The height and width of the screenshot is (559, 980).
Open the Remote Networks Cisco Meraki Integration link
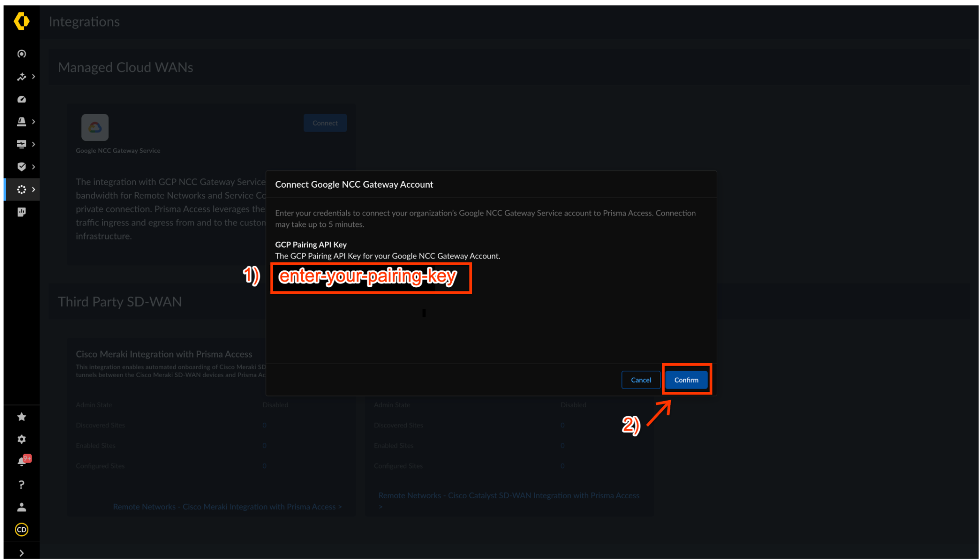[227, 507]
